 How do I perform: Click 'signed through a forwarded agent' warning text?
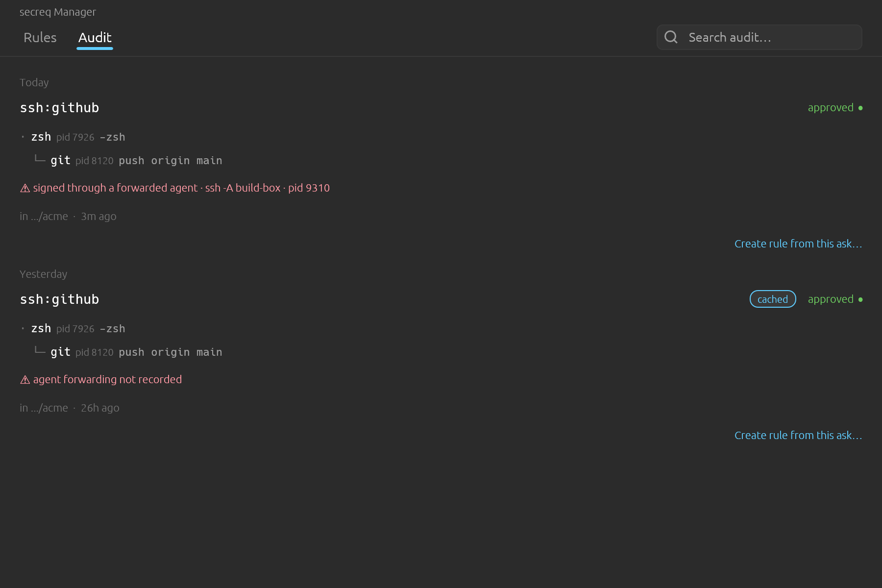pos(181,188)
